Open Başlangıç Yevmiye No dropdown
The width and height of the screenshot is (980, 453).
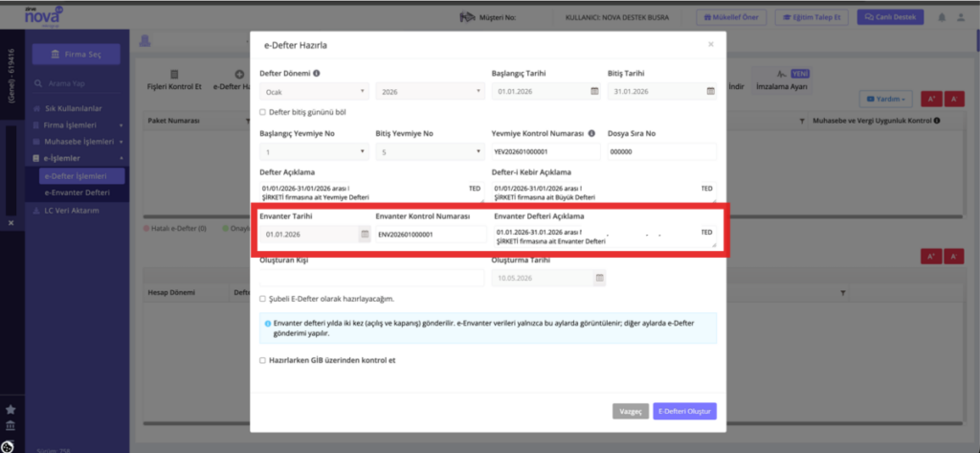[314, 151]
